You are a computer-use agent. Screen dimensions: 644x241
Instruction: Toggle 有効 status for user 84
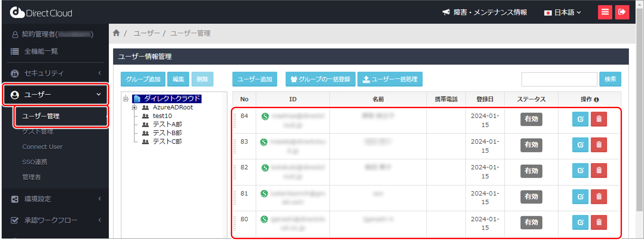pos(531,119)
